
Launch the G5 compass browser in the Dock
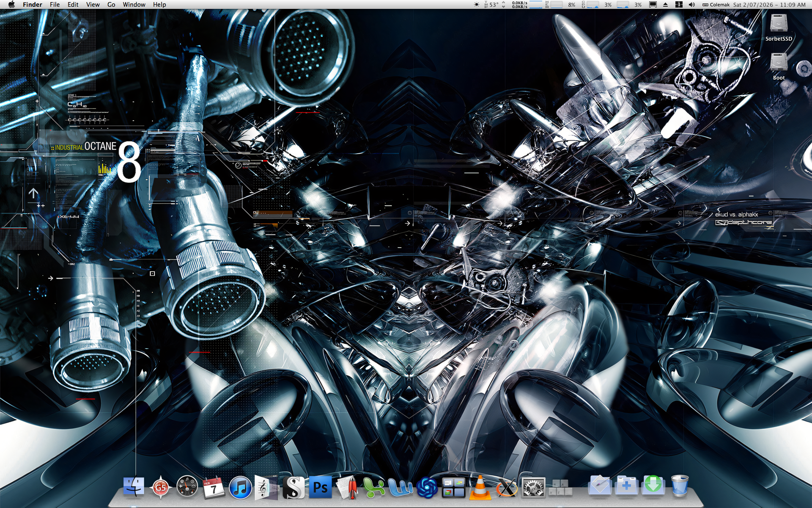click(x=160, y=487)
